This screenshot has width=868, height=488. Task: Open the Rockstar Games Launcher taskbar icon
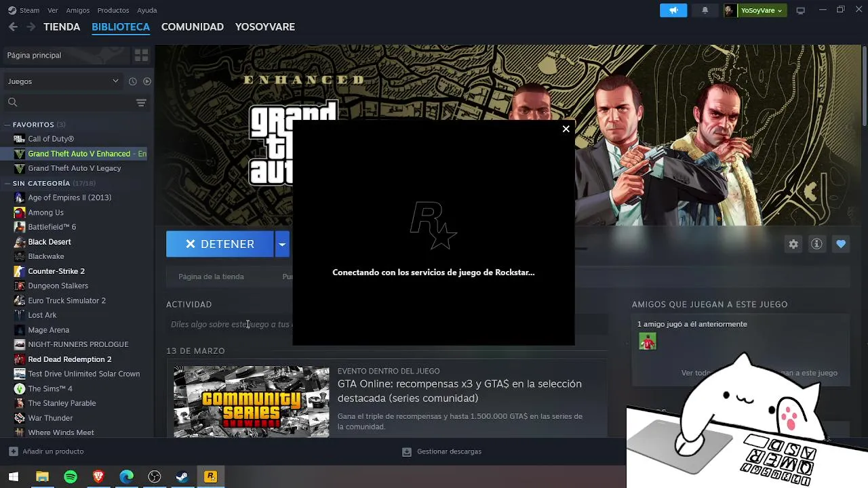tap(210, 477)
